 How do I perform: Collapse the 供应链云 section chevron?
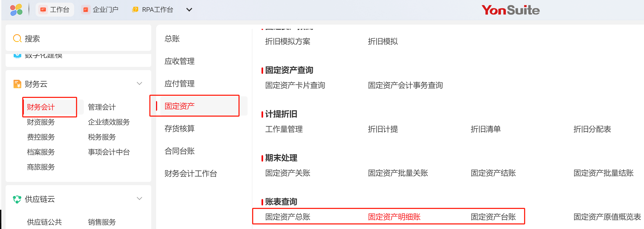click(139, 199)
